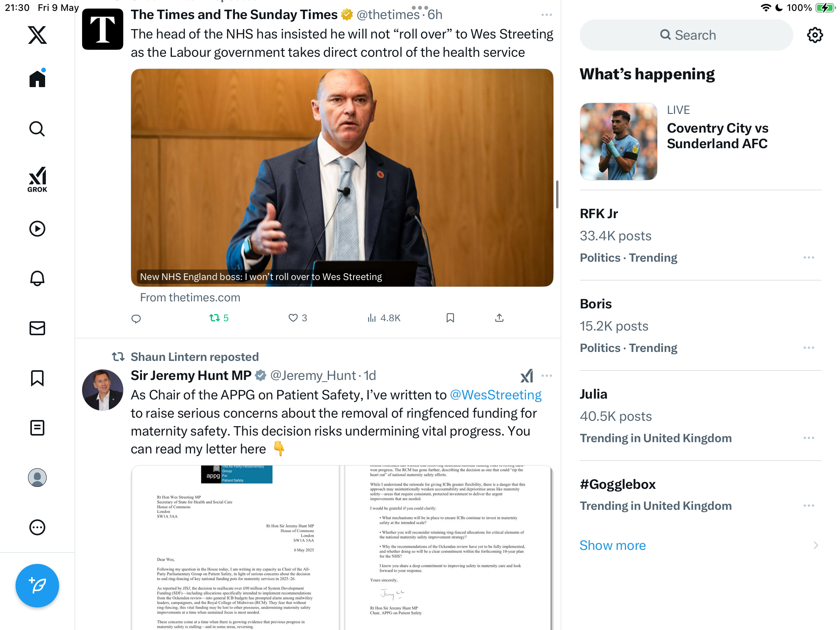Open Bookmarks in the left sidebar

pos(37,378)
